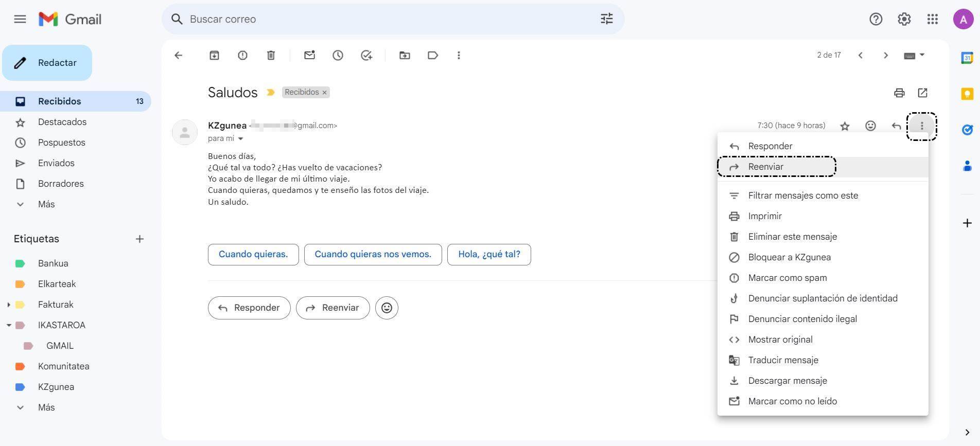Click smart reply 'Cuando quieras nos vemos.'
The height and width of the screenshot is (446, 980).
click(373, 255)
